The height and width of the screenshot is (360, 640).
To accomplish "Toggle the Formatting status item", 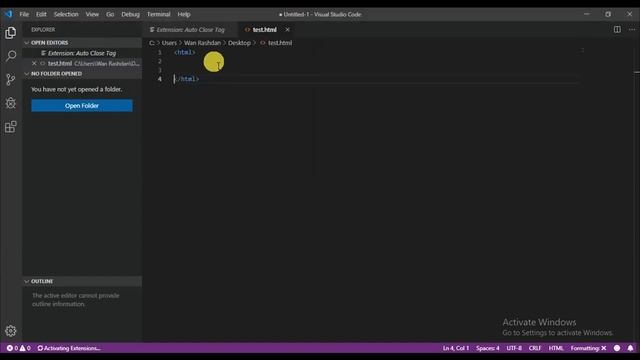I will coord(588,348).
